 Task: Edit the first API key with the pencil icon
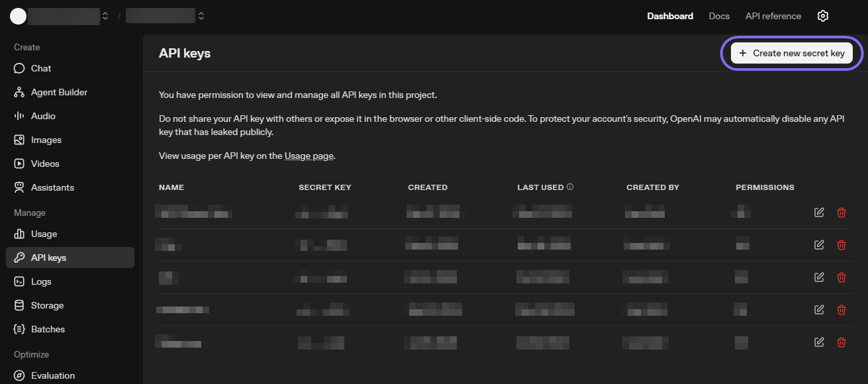818,213
